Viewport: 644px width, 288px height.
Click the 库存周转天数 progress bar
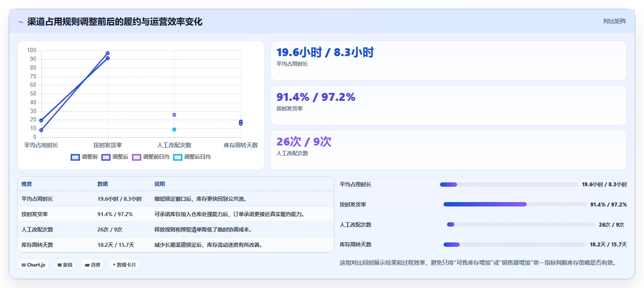pos(514,245)
